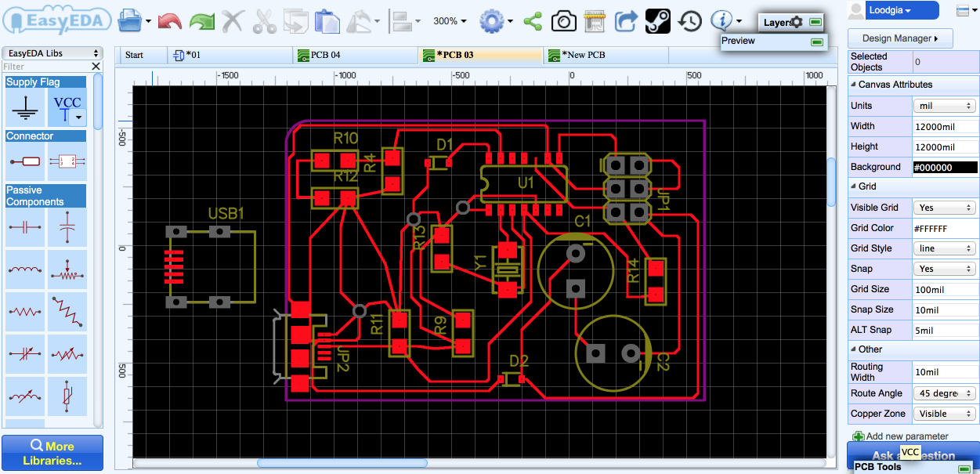Toggle the PCB Tools panel green button
The image size is (980, 474).
click(964, 468)
